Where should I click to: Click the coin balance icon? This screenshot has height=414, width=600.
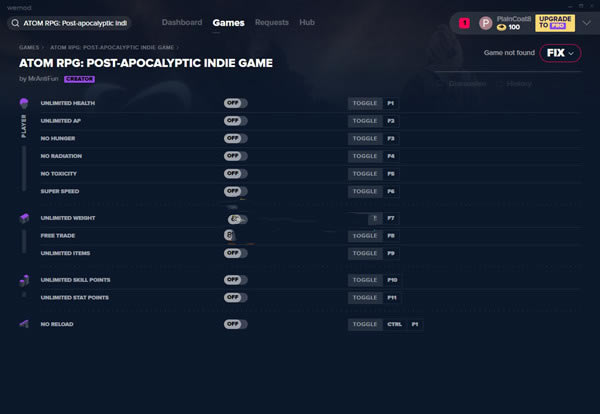click(x=501, y=27)
